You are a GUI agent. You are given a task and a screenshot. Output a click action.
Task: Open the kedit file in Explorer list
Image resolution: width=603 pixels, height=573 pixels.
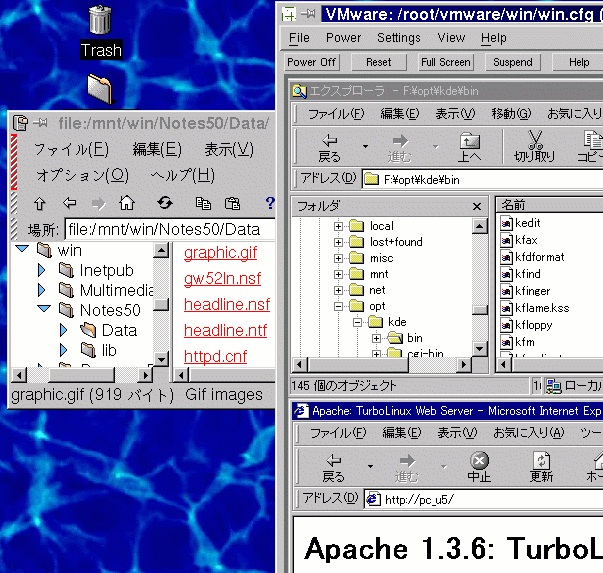click(x=520, y=223)
